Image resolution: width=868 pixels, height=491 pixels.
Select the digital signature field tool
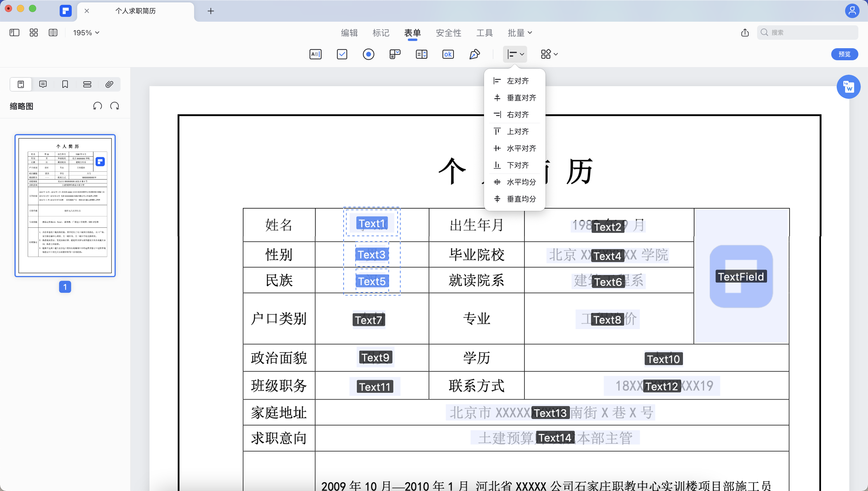tap(474, 54)
